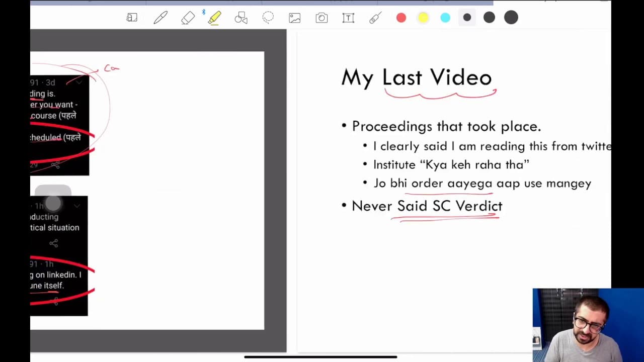Open the Camera tool
Image resolution: width=644 pixels, height=362 pixels.
click(321, 18)
